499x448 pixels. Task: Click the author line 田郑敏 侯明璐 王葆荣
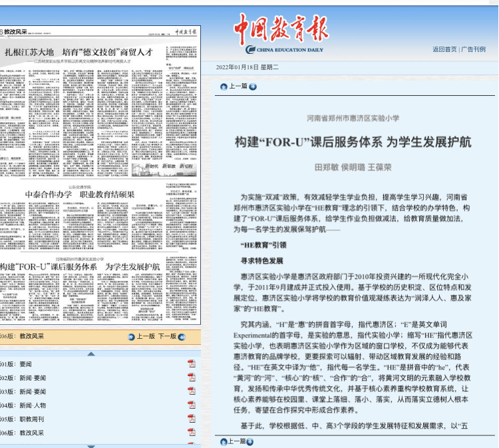(x=353, y=167)
